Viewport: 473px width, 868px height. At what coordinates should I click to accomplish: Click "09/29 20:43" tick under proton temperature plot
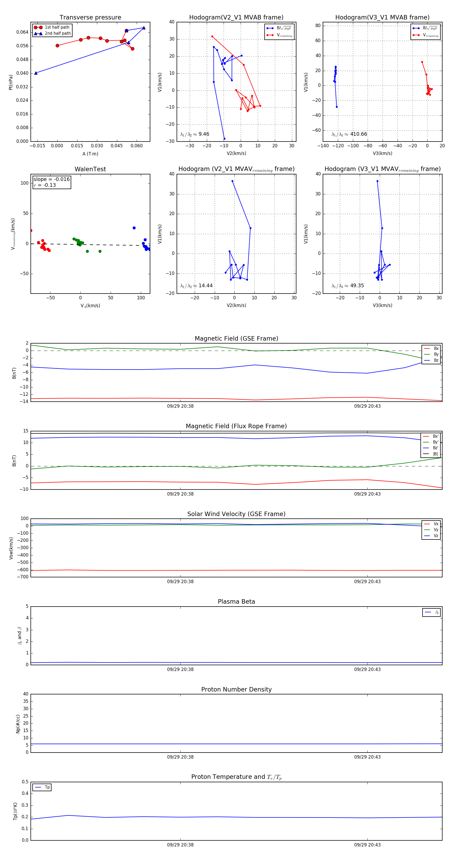pos(367,845)
